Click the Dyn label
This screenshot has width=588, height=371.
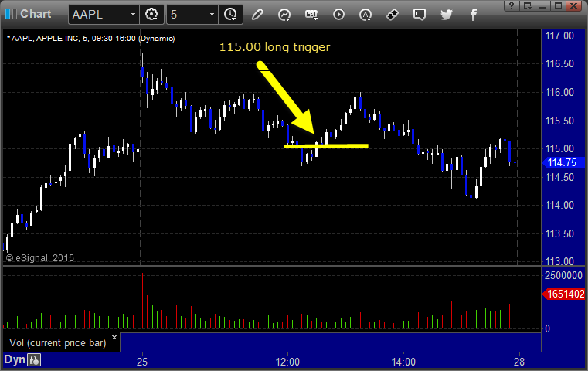tap(15, 359)
